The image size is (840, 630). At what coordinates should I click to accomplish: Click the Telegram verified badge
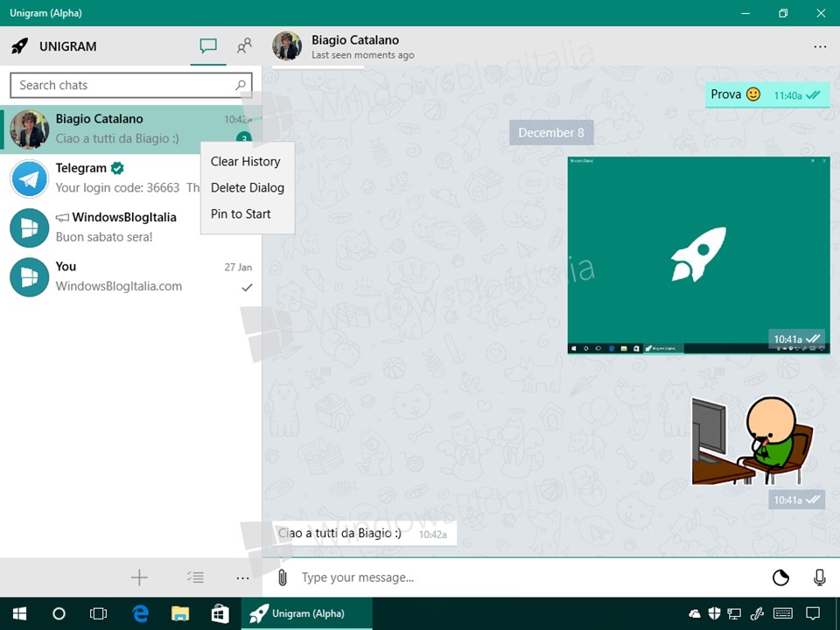(x=117, y=168)
